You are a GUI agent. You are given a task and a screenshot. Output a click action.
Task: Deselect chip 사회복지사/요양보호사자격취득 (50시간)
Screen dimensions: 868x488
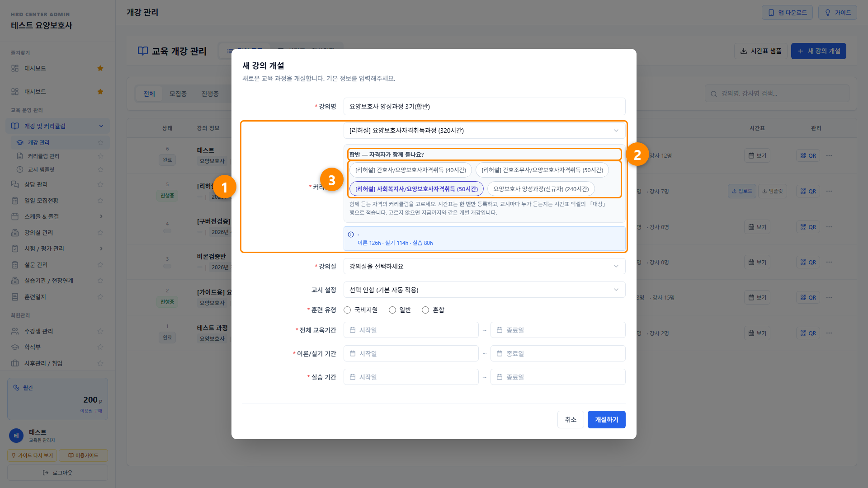point(416,189)
